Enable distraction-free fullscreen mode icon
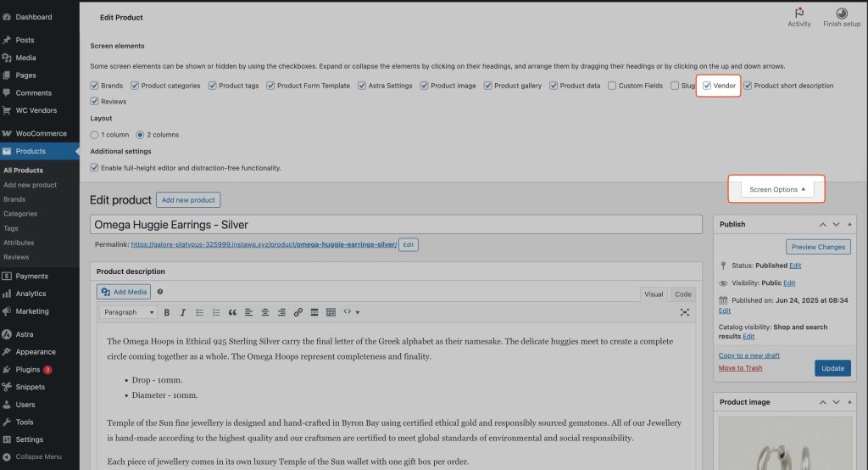The image size is (868, 470). (x=685, y=312)
